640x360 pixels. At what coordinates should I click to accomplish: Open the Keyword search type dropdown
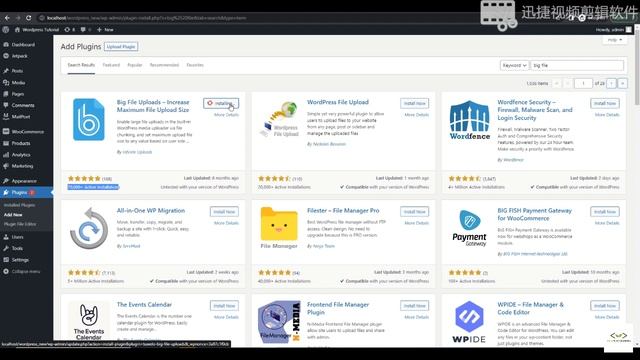point(514,65)
